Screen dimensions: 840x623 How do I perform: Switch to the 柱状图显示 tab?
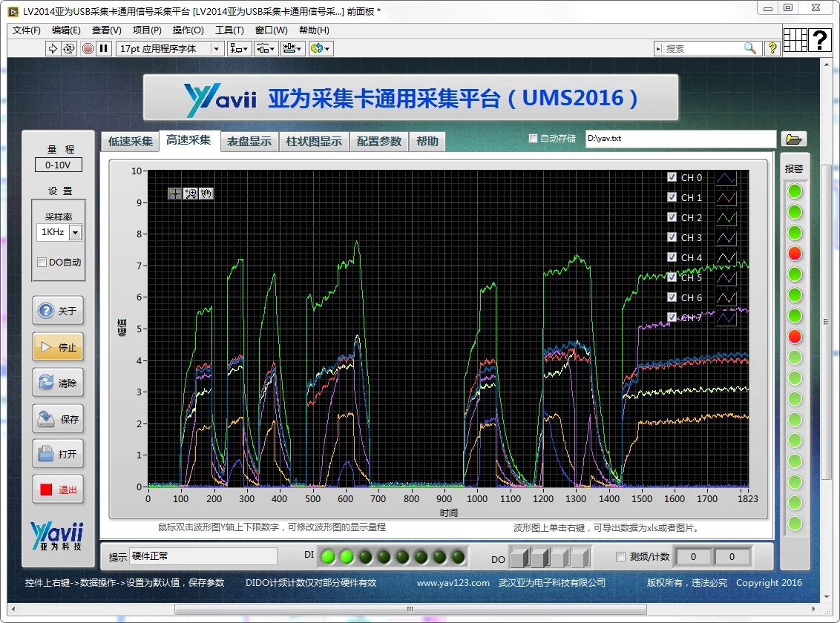314,142
